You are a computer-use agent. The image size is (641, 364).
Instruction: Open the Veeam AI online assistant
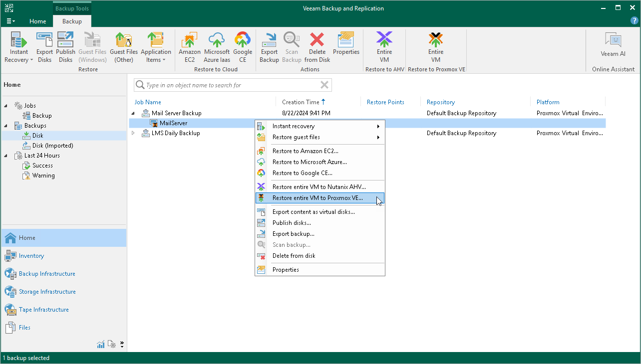pyautogui.click(x=613, y=44)
